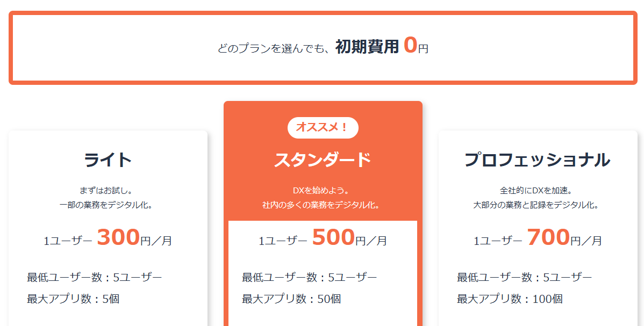Image resolution: width=644 pixels, height=326 pixels.
Task: Click 最大アプリ数：5個 in the ライト card
Action: [73, 299]
